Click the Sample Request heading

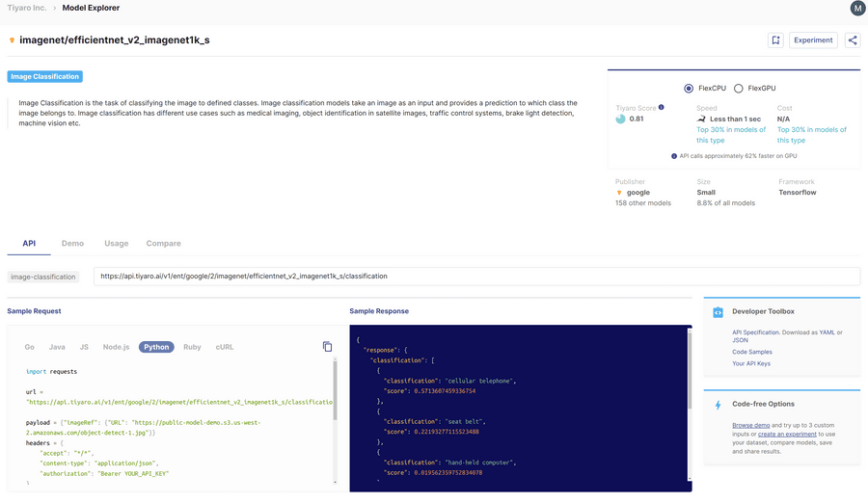coord(34,311)
